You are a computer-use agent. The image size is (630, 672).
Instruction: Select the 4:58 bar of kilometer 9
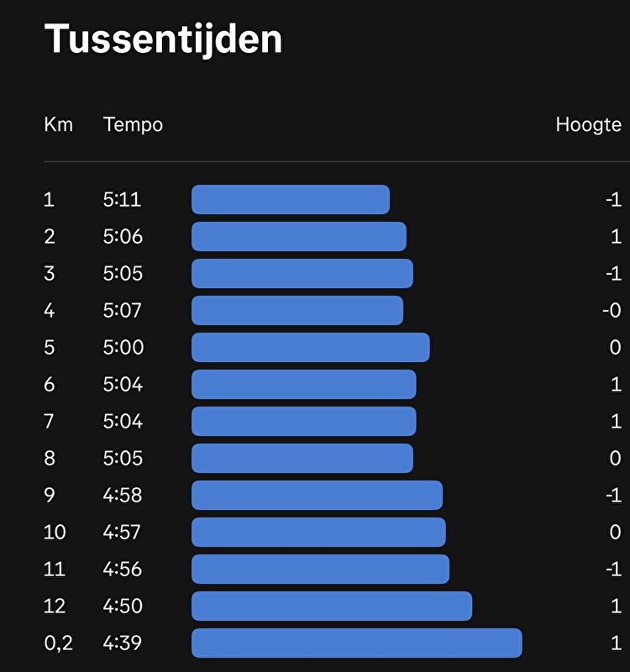pyautogui.click(x=317, y=496)
